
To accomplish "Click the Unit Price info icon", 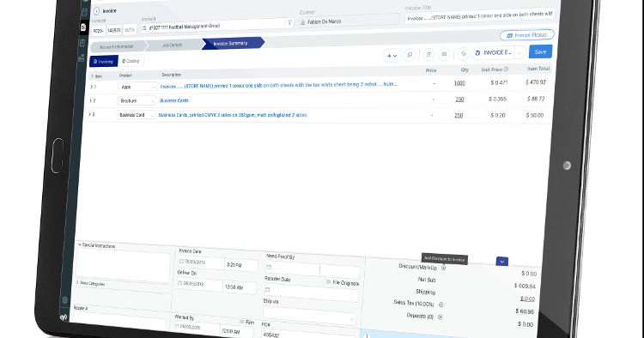I will coord(506,69).
